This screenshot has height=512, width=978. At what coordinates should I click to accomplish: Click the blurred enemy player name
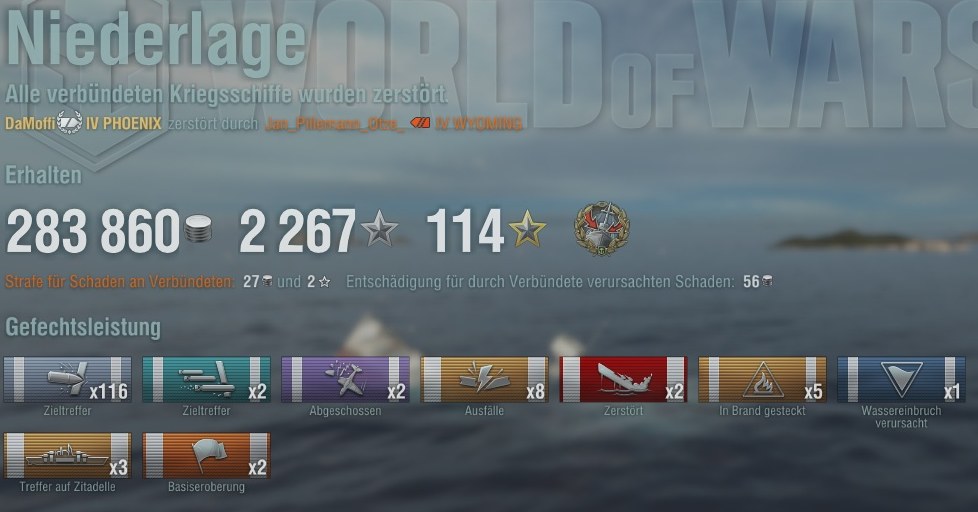334,124
